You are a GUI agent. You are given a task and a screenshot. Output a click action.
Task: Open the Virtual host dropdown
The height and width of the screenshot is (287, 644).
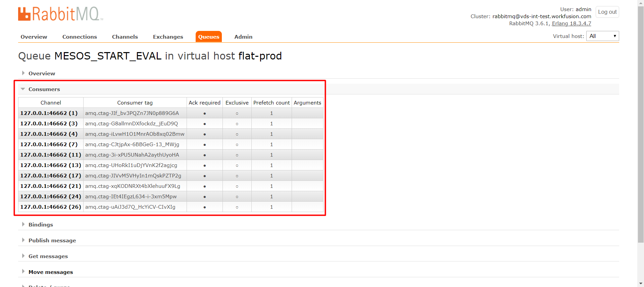pyautogui.click(x=602, y=36)
